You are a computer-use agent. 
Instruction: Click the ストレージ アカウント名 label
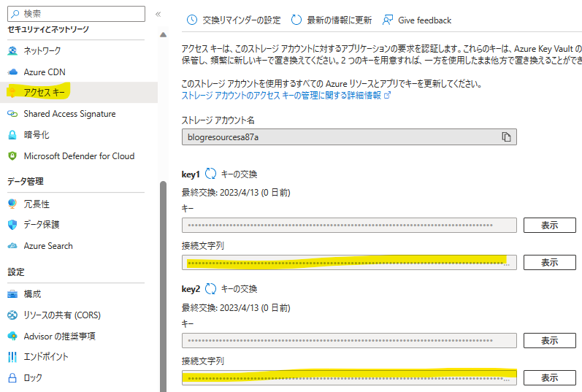click(218, 120)
